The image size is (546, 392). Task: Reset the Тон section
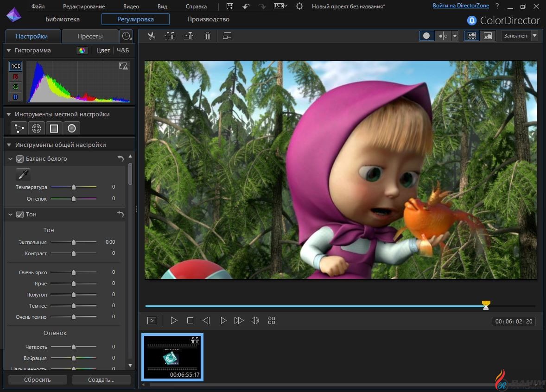coord(121,214)
